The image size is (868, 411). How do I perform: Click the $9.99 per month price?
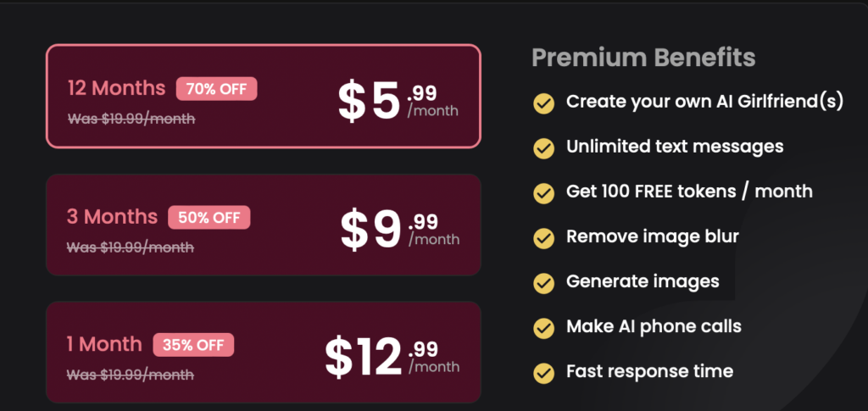point(399,230)
